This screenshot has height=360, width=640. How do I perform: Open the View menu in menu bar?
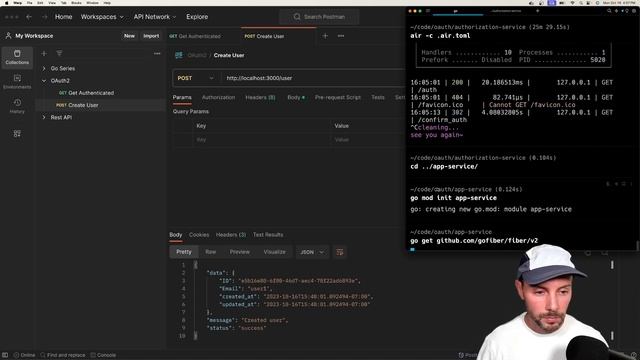point(52,3)
